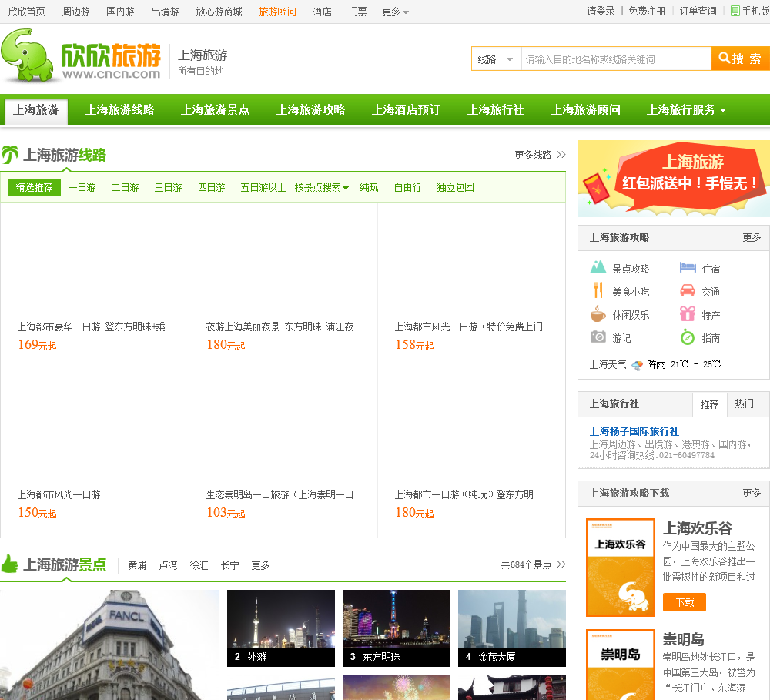
Task: Click the 旅游顾问 top link
Action: 277,12
